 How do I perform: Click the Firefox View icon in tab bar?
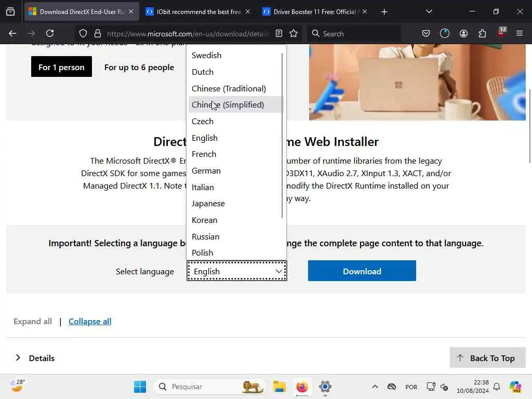point(10,12)
